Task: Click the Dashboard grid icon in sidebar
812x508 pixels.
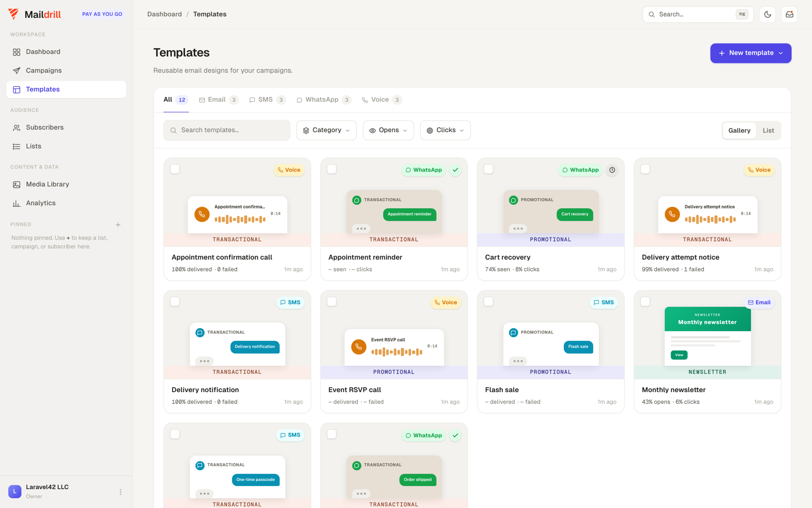Action: [17, 52]
